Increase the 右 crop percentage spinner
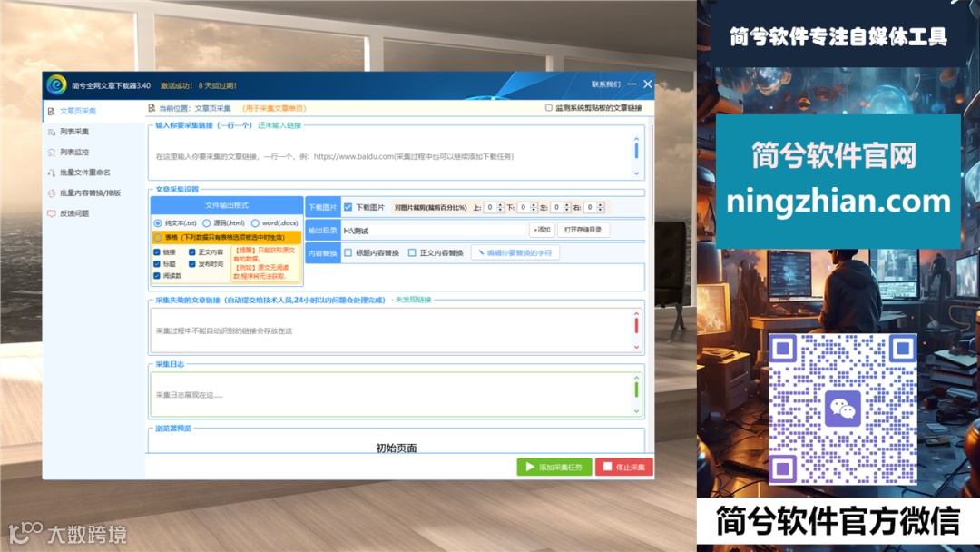Viewport: 980px width, 552px height. click(x=601, y=205)
